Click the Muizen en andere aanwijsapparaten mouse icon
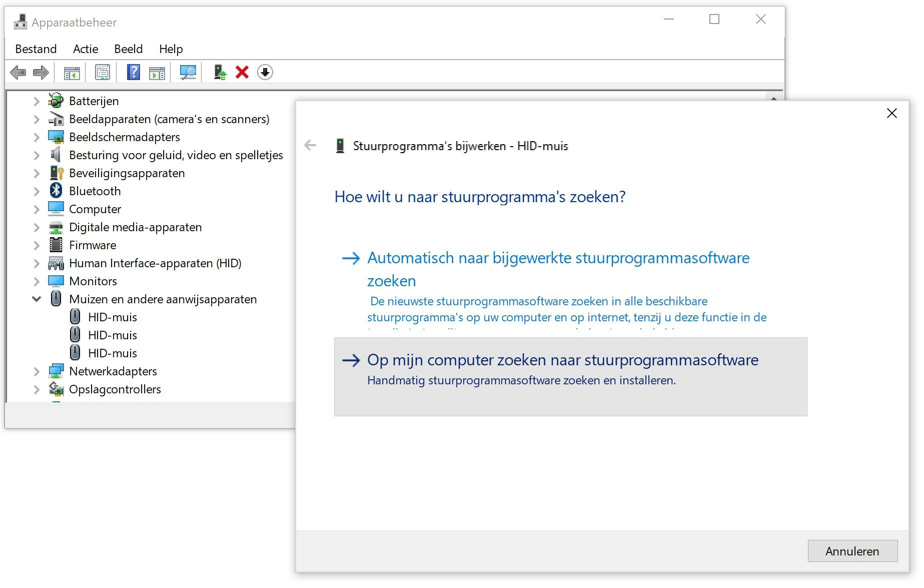924x588 pixels. 56,299
